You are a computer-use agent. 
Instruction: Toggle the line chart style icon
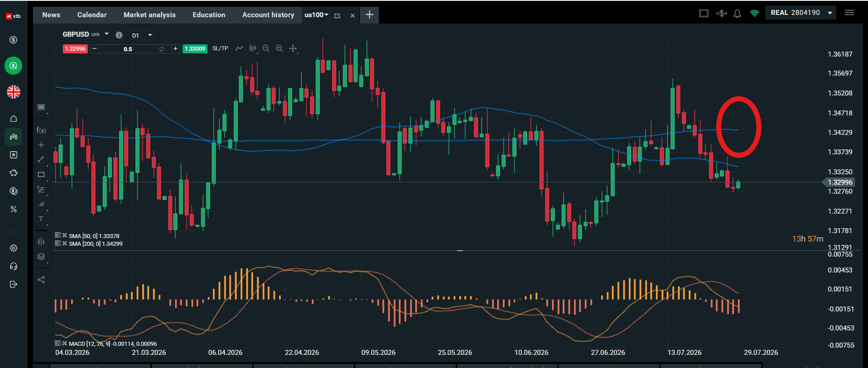(239, 48)
